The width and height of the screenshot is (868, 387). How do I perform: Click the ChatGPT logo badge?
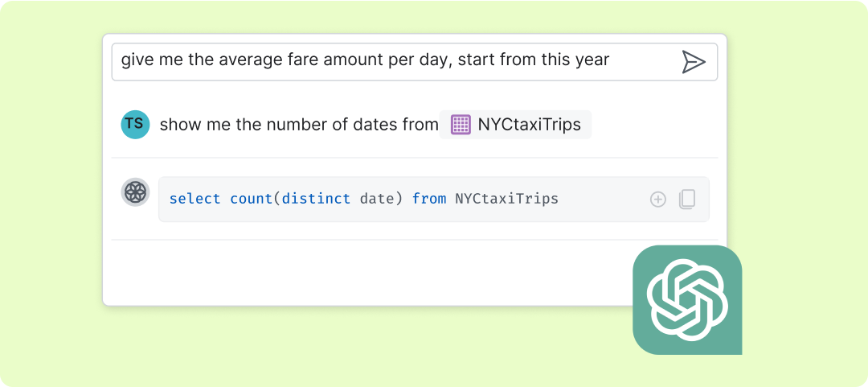687,299
